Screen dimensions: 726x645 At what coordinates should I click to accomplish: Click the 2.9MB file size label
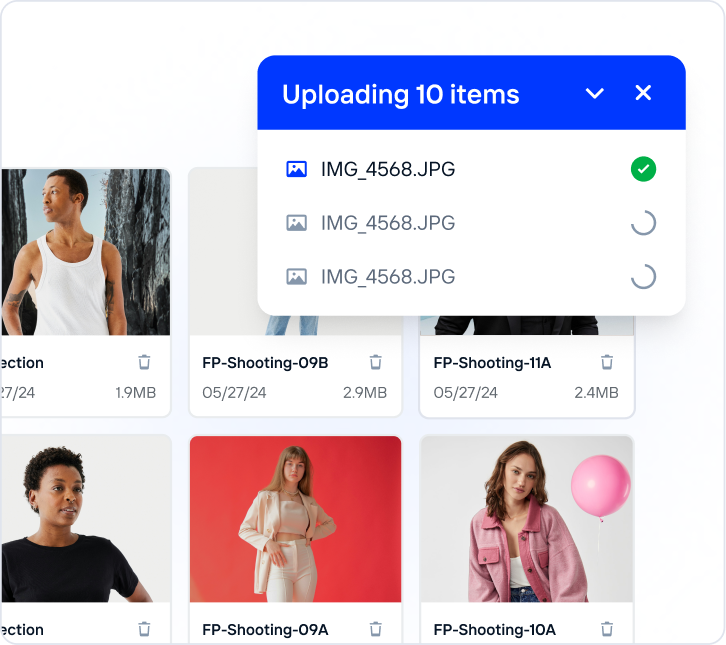point(365,393)
